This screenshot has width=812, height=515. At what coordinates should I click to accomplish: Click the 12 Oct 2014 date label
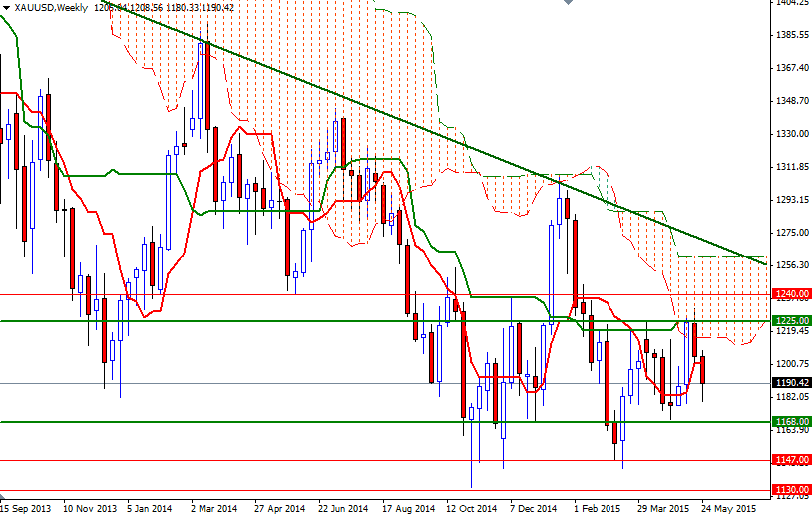[x=471, y=508]
